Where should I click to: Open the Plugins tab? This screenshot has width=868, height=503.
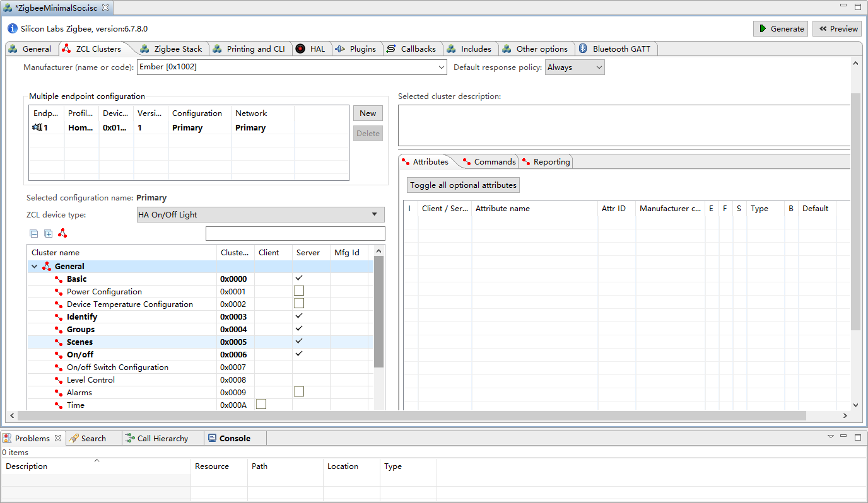coord(356,49)
